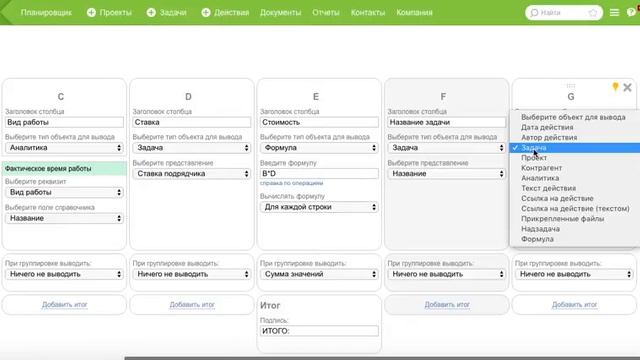Open column E Формула type dropdown
The width and height of the screenshot is (640, 360).
coord(319,148)
